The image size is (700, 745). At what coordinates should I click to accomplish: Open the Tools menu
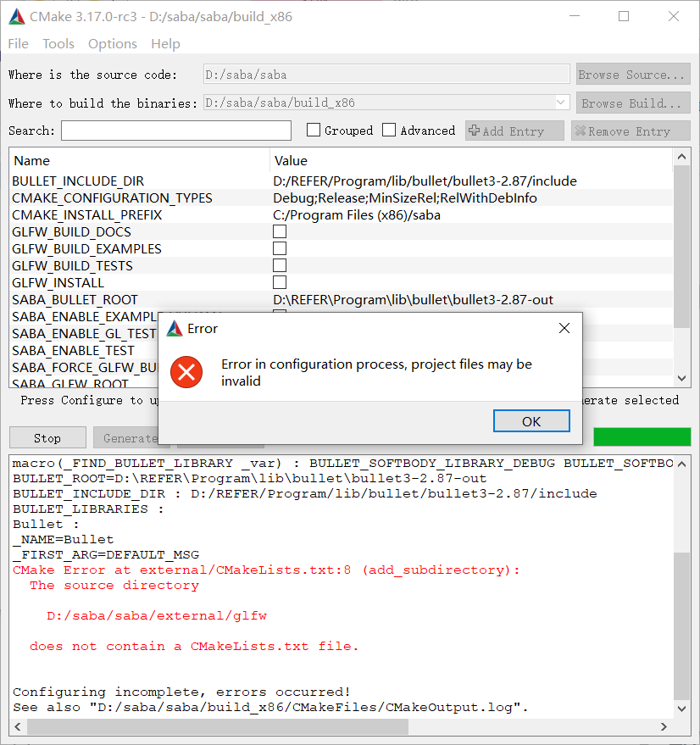(x=58, y=44)
